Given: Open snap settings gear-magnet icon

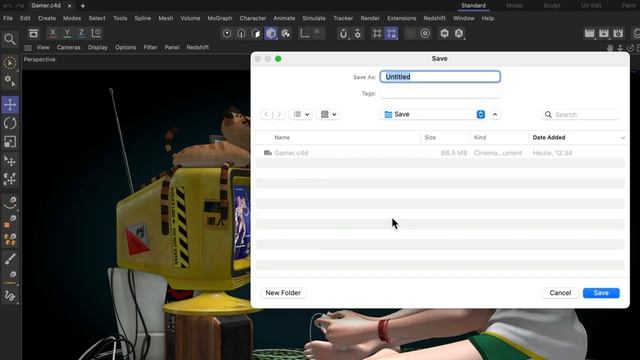Looking at the screenshot, I should [x=358, y=33].
